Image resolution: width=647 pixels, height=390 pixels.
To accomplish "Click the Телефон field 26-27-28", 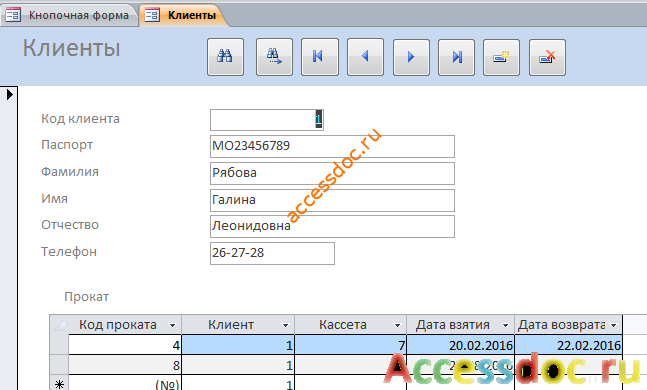I will (x=272, y=253).
